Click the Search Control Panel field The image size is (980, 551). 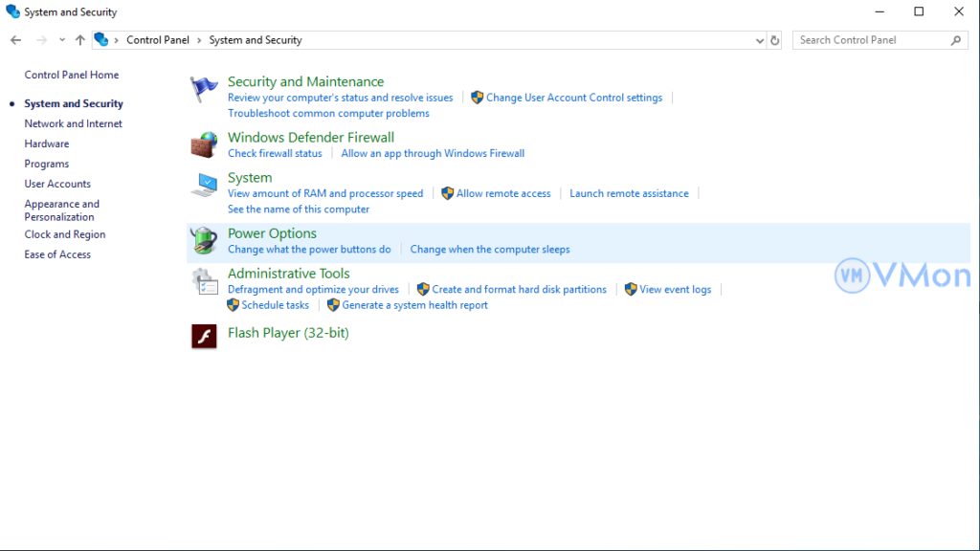[871, 40]
